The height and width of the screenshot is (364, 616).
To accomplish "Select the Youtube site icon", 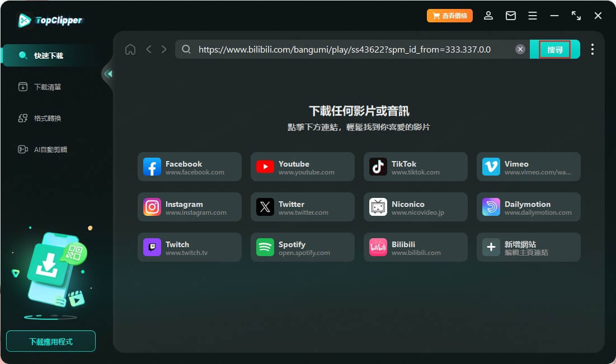I will tap(302, 166).
